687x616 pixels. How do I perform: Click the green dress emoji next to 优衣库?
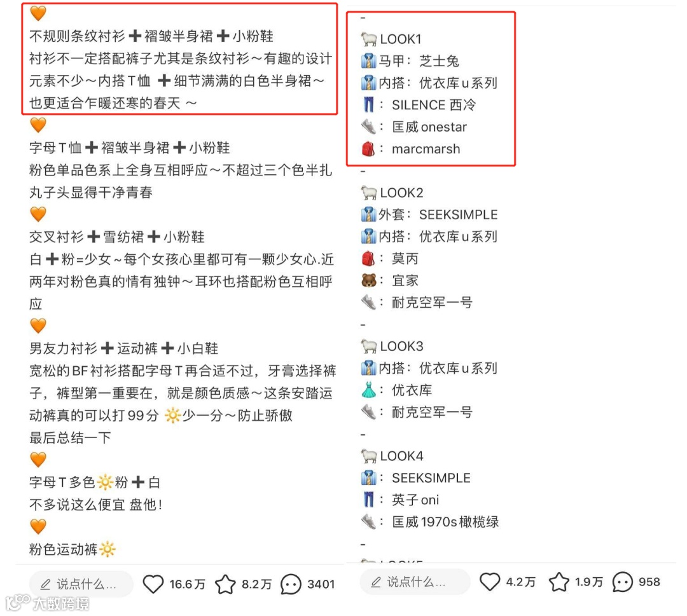pos(369,390)
